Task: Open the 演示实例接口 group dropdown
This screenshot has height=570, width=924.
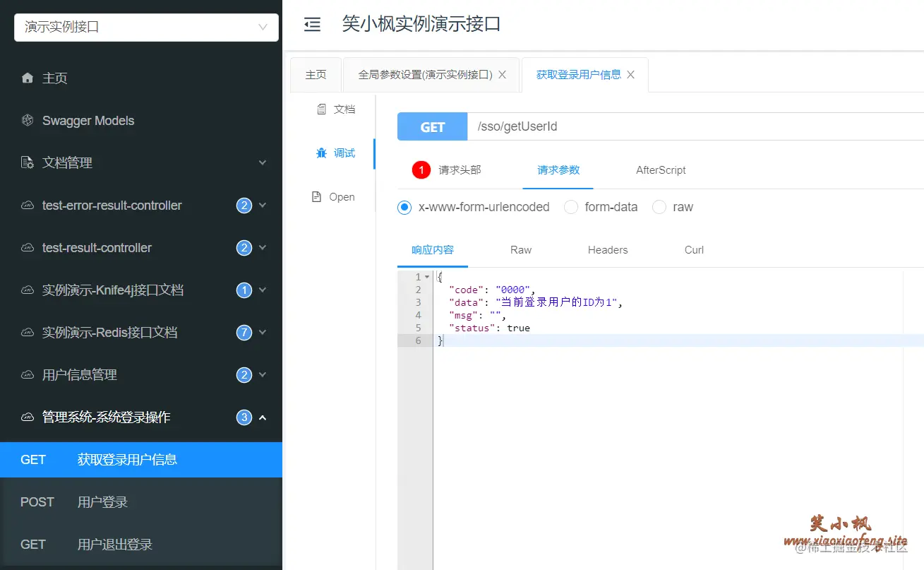Action: coord(146,28)
